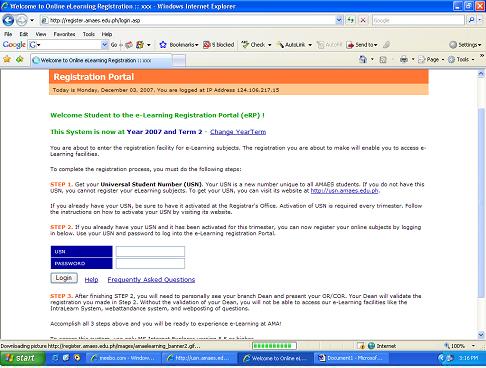Click the Stop loading X icon
The image size is (486, 368).
tap(363, 20)
